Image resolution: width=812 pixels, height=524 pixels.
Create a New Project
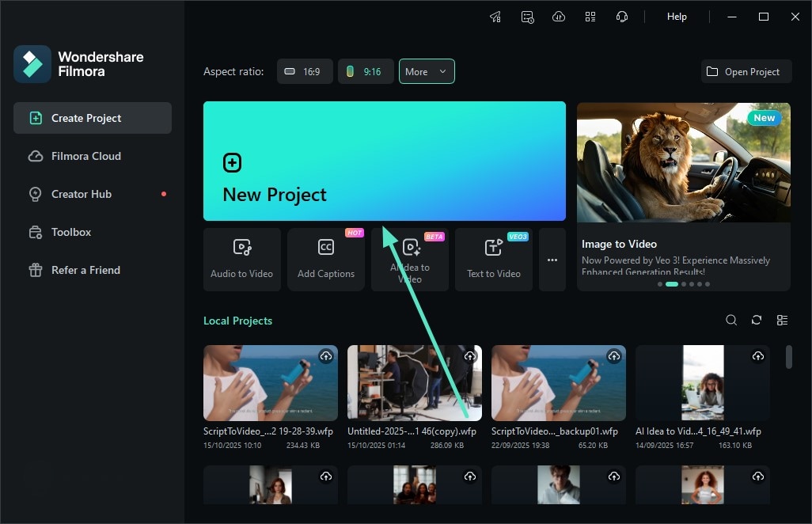[x=385, y=161]
